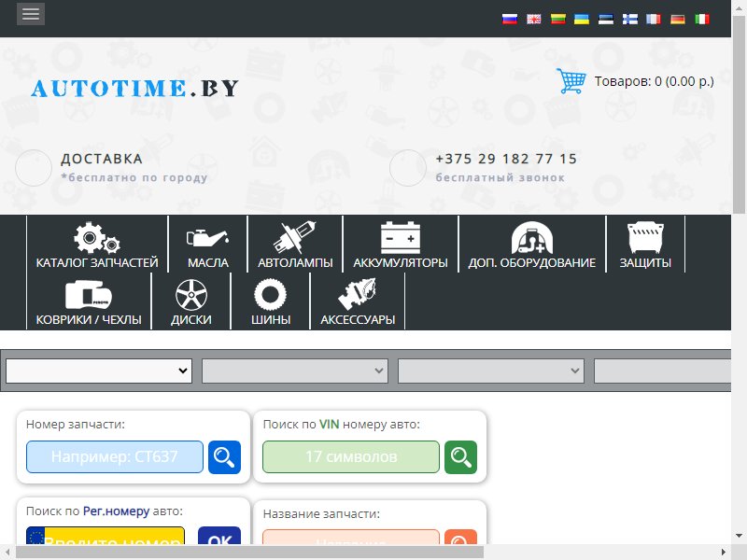Click the бесплатный звонок caption
The width and height of the screenshot is (747, 560).
(x=500, y=177)
